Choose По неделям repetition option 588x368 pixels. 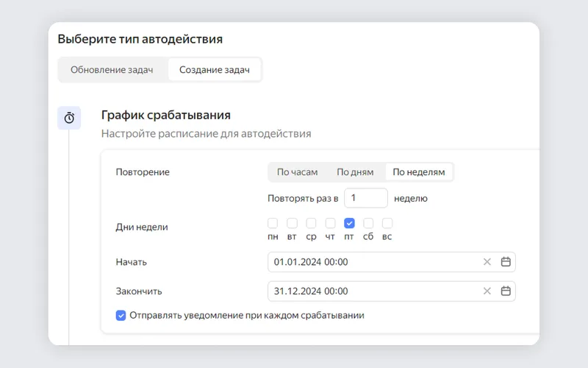419,172
